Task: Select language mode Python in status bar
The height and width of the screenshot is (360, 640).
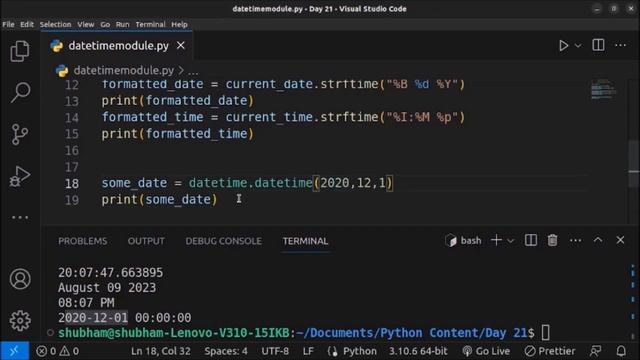Action: 360,351
